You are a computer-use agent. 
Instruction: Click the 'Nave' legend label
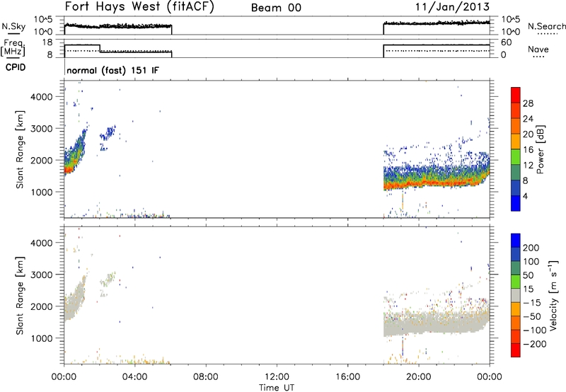tap(538, 49)
